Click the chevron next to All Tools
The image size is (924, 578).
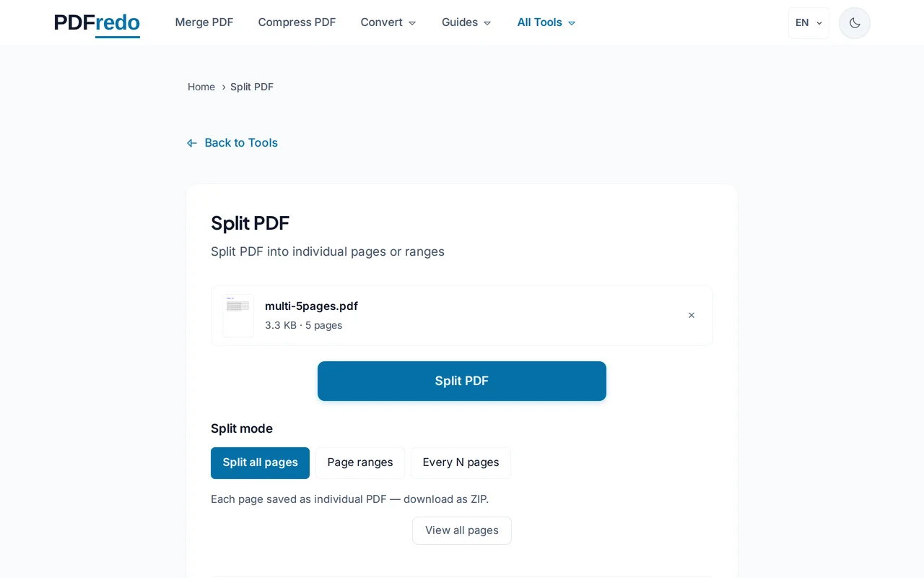[x=572, y=22]
